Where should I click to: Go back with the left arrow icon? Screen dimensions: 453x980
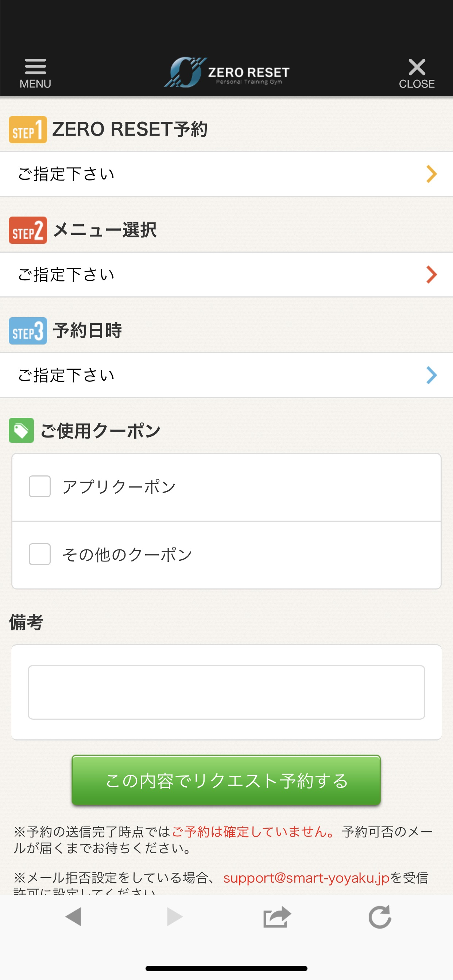[x=73, y=917]
